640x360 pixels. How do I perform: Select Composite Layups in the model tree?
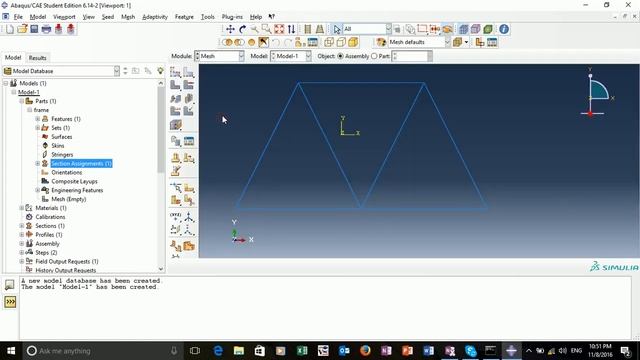74,181
